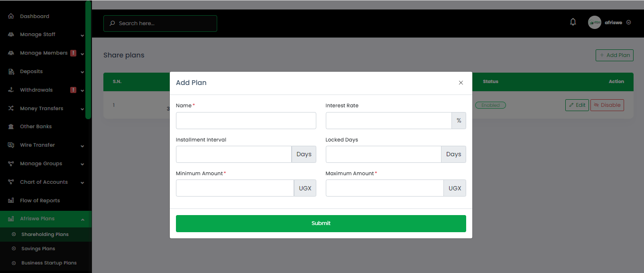
Task: Click the afriswe profile avatar
Action: pos(595,22)
